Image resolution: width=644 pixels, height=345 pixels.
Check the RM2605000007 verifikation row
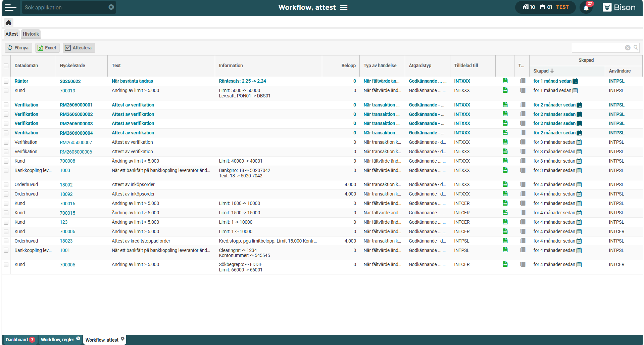tap(6, 142)
